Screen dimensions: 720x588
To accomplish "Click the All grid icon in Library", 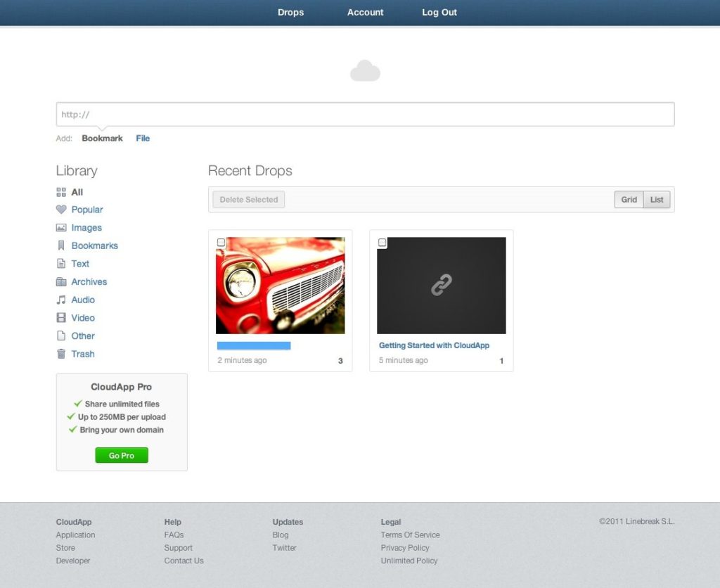I will [61, 192].
